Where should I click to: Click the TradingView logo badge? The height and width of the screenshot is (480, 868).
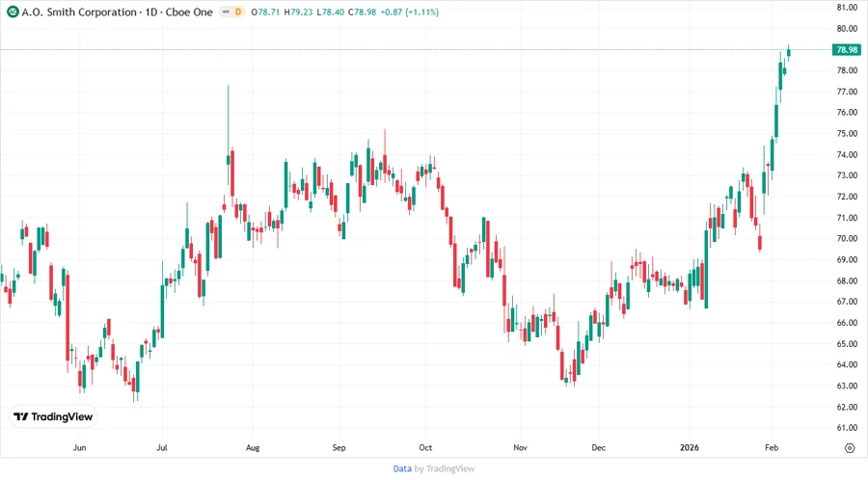click(53, 416)
